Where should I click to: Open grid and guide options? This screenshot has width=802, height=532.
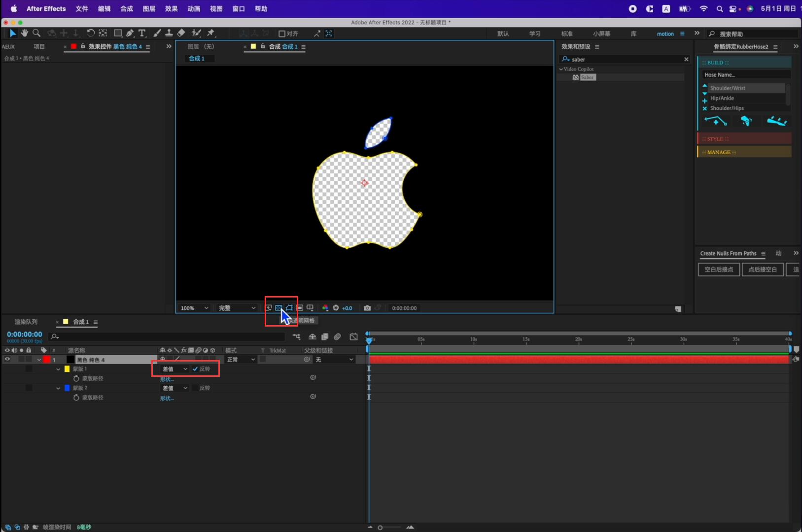pyautogui.click(x=310, y=308)
